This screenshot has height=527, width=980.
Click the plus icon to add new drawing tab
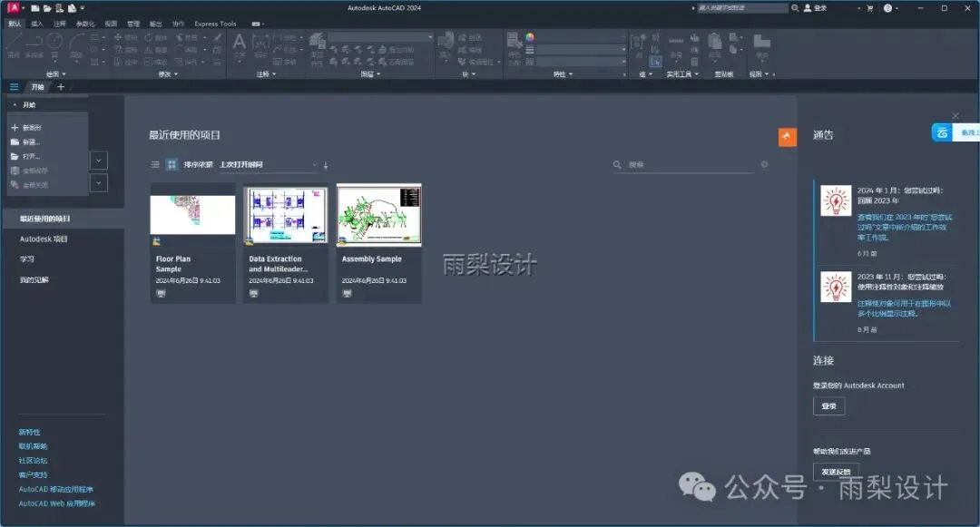[x=61, y=87]
